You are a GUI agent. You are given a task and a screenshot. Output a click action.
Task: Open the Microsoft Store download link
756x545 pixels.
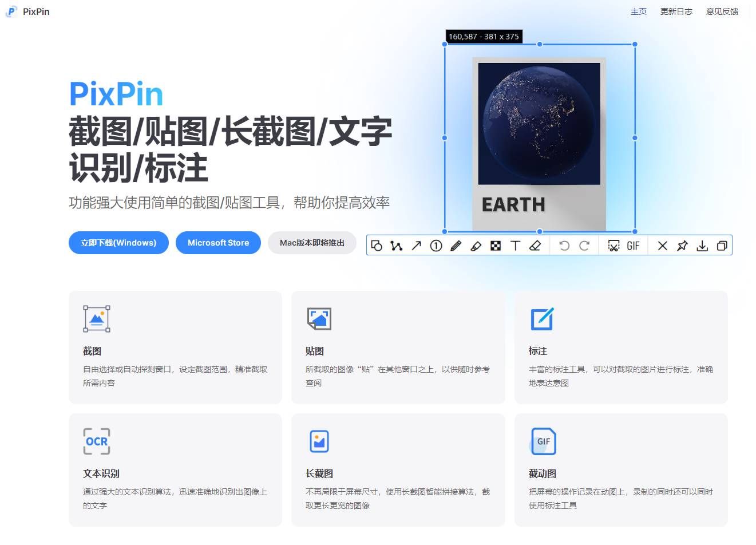coord(218,243)
